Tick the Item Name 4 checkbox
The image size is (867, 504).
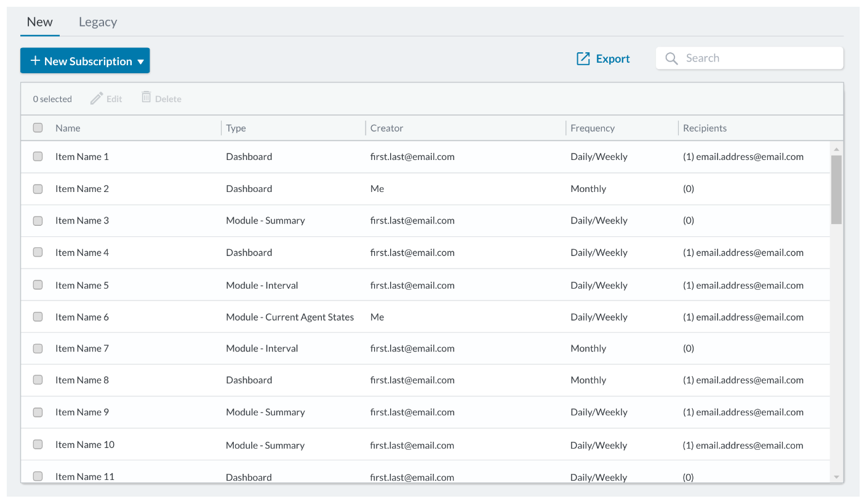(x=38, y=252)
